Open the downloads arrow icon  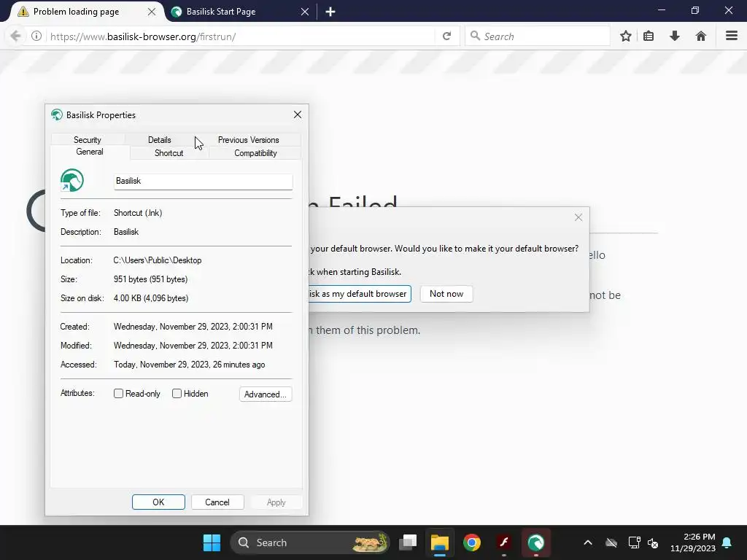coord(675,36)
